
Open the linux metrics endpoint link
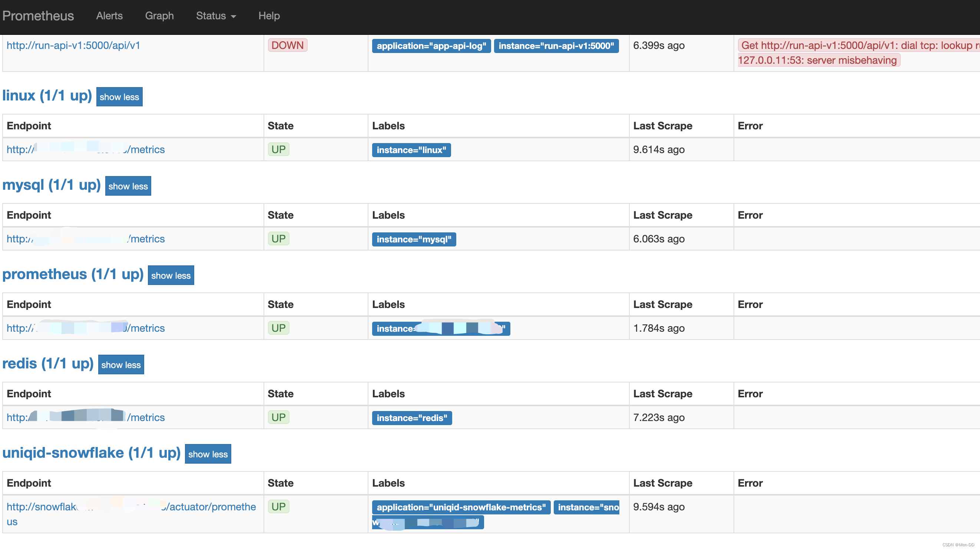[146, 149]
